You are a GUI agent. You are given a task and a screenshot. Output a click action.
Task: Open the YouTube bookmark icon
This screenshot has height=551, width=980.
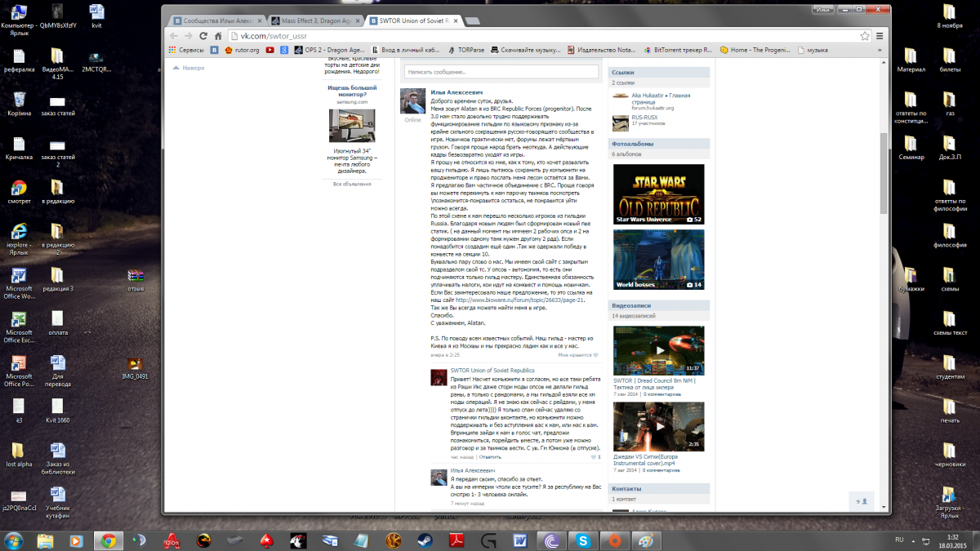pos(270,50)
